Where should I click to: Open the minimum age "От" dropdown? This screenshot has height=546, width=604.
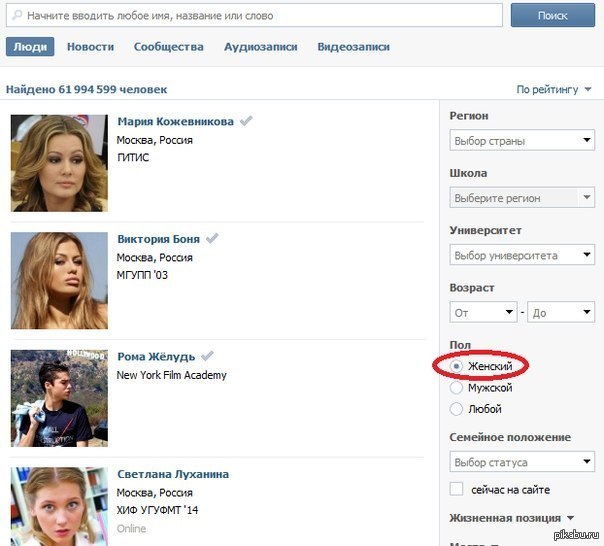pos(483,312)
